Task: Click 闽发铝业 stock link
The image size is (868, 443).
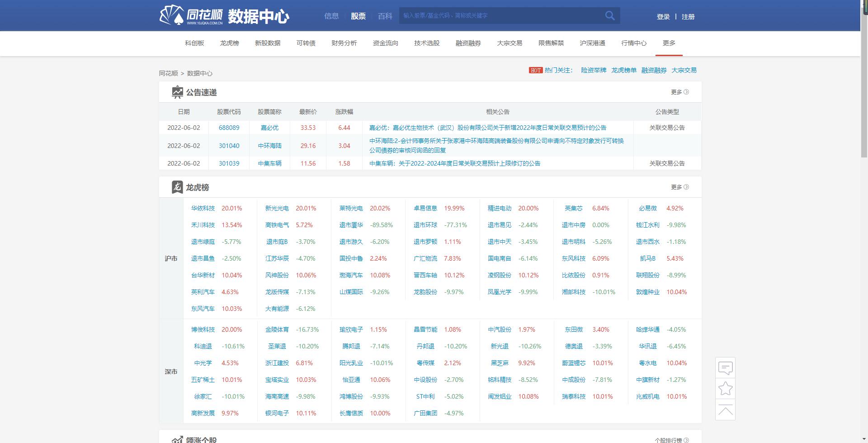Action: pos(500,396)
